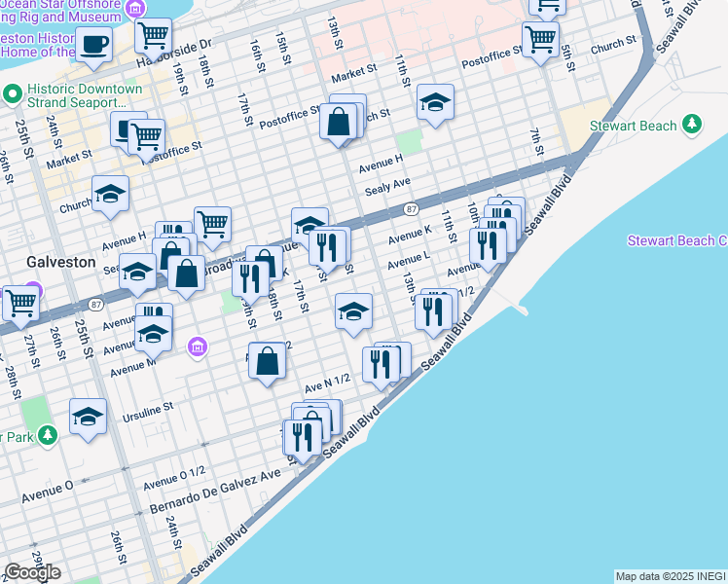
Task: Click the purple museum pin near Avenue M
Action: tap(198, 347)
